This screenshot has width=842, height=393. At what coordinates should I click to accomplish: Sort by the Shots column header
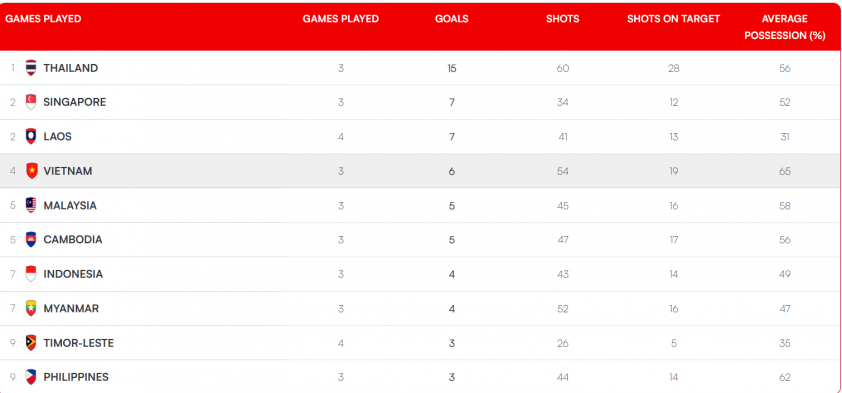click(563, 19)
